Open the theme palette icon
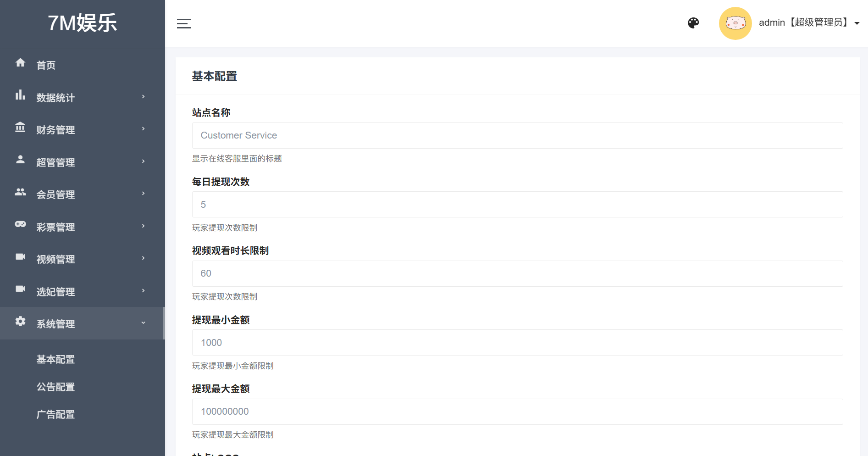The height and width of the screenshot is (456, 868). click(693, 23)
